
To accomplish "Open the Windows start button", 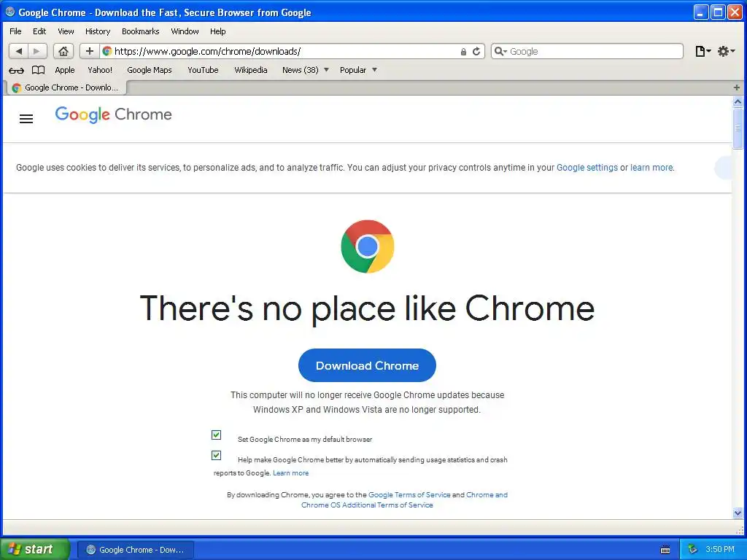I will 34,549.
